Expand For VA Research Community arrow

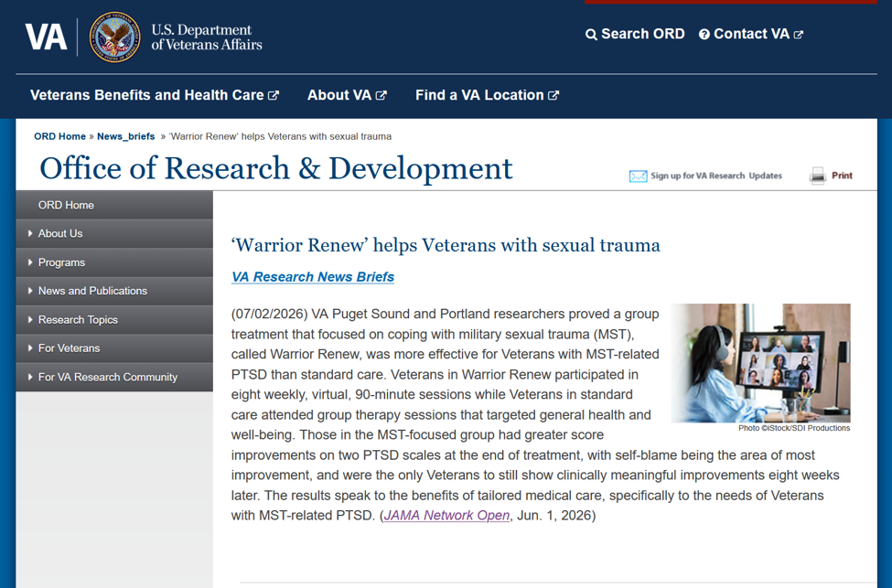[x=30, y=377]
